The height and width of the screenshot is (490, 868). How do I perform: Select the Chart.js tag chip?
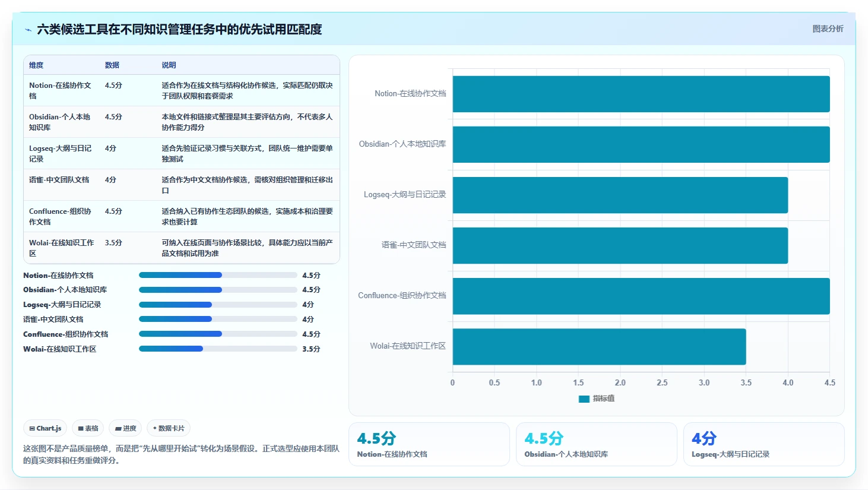(x=45, y=428)
